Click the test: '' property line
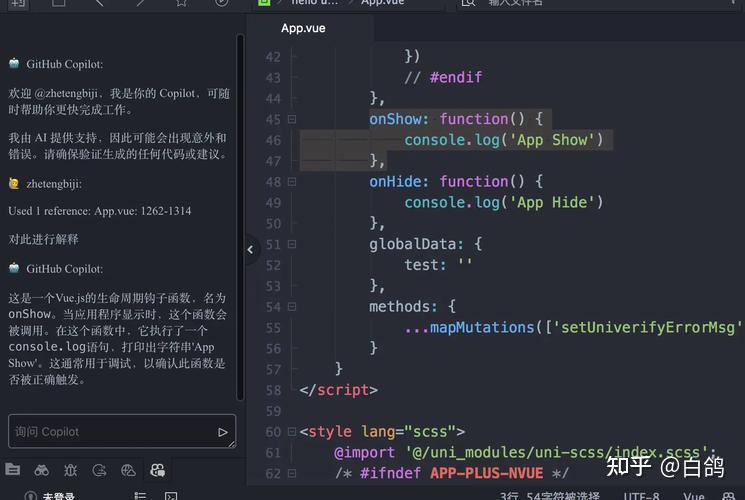 pyautogui.click(x=438, y=265)
